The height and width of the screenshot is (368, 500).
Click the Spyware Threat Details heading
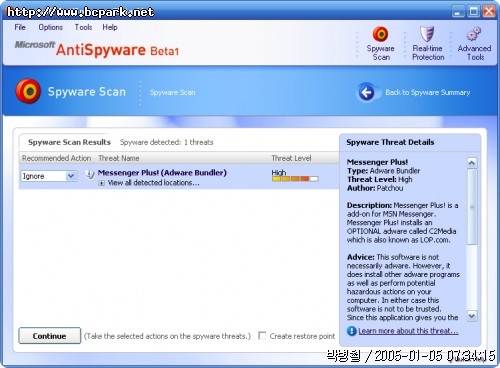point(390,142)
